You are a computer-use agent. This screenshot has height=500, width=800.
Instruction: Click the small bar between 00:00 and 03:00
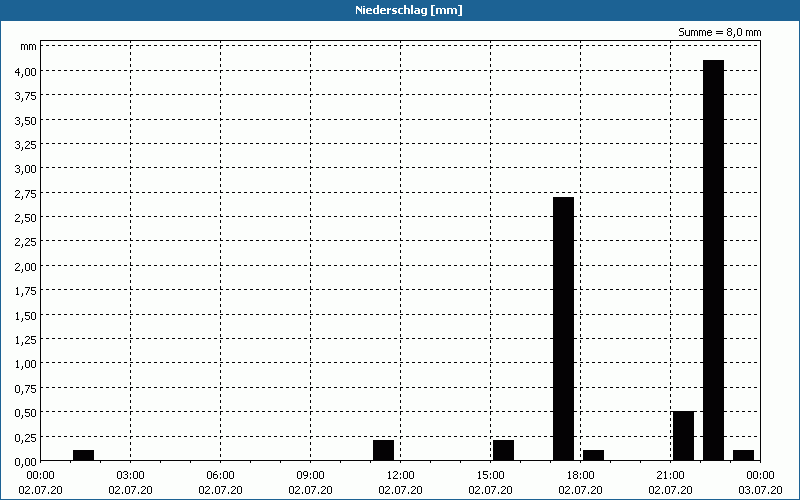(x=83, y=455)
